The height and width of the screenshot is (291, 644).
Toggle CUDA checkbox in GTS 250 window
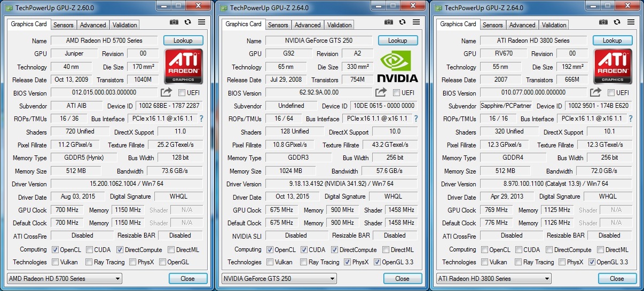[x=304, y=249]
